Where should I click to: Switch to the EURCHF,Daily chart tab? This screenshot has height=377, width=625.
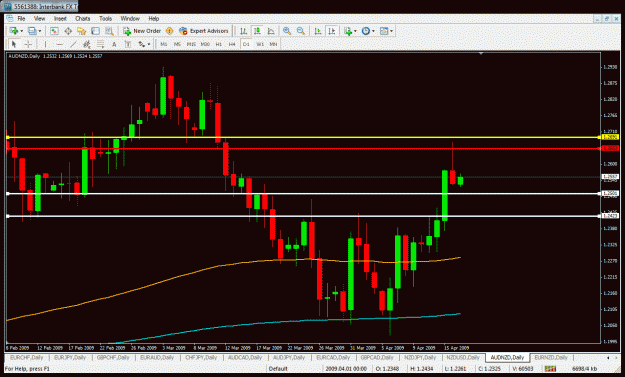point(26,357)
